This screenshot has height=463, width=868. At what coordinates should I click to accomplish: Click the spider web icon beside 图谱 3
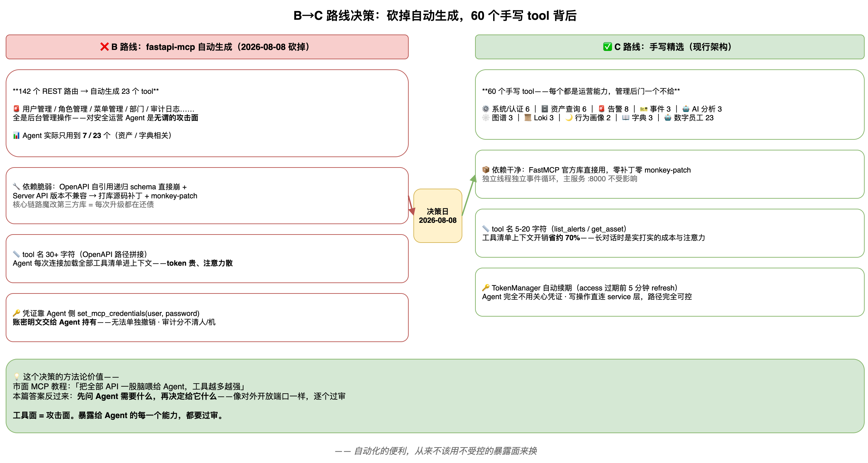[x=485, y=118]
